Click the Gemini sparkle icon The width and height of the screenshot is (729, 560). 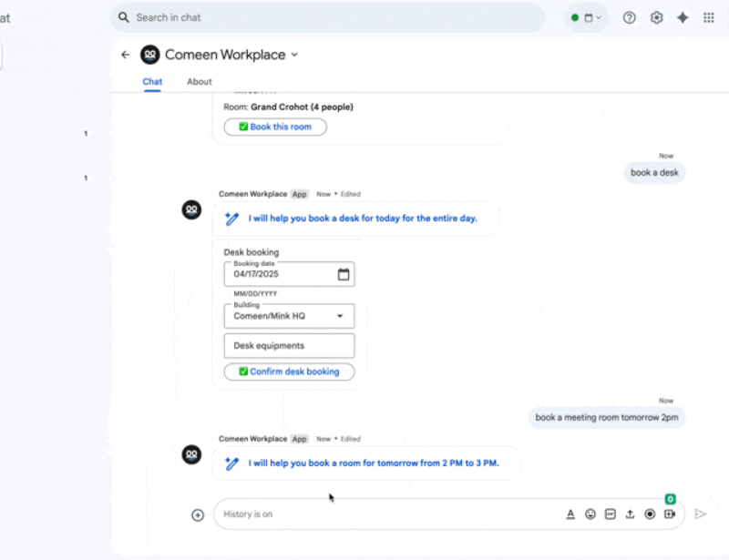[x=683, y=17]
